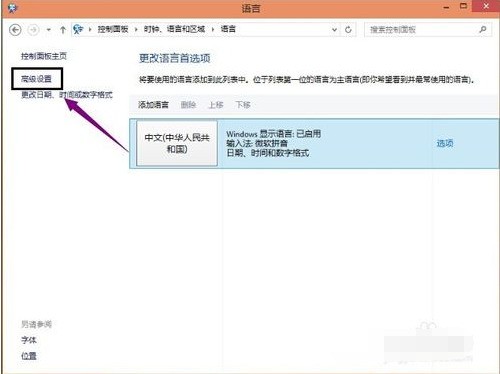Minimize the 语言 window
Screen dimensions: 500x374
tap(447, 7)
